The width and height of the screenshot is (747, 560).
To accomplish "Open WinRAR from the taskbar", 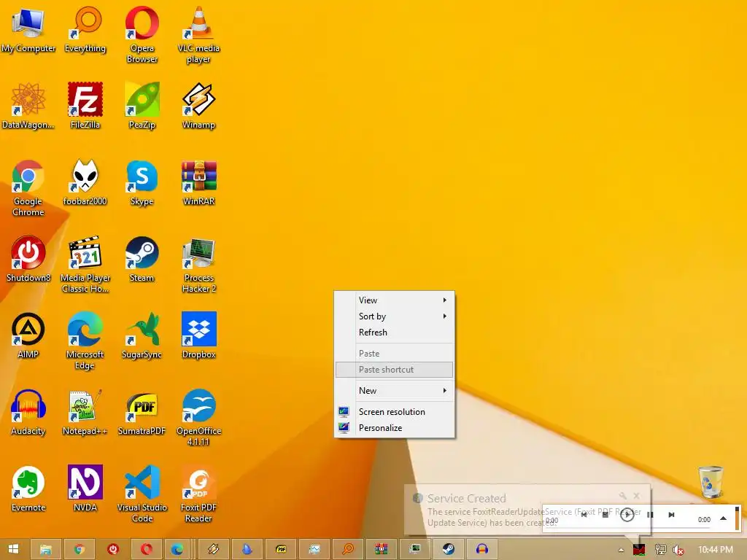I will [x=381, y=549].
